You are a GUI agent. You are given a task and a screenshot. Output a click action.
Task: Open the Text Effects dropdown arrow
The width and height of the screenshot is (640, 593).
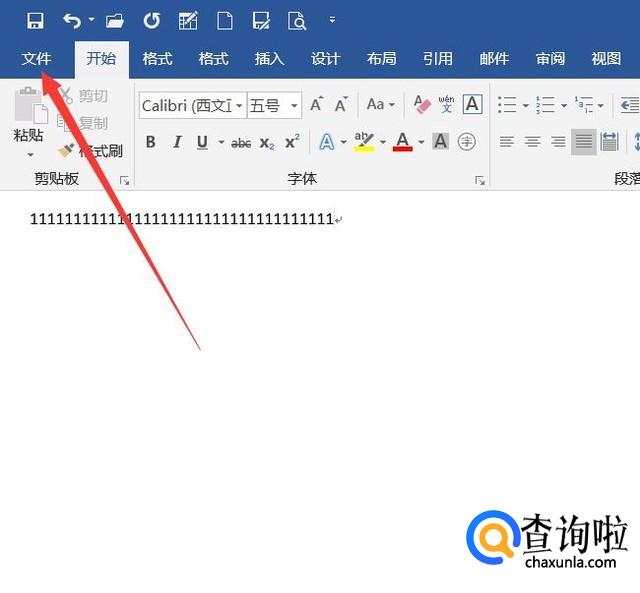tap(344, 142)
